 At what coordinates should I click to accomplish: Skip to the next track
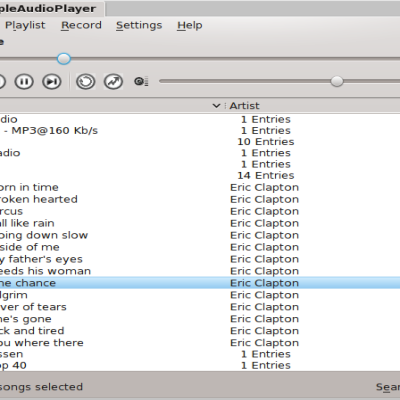coord(52,82)
